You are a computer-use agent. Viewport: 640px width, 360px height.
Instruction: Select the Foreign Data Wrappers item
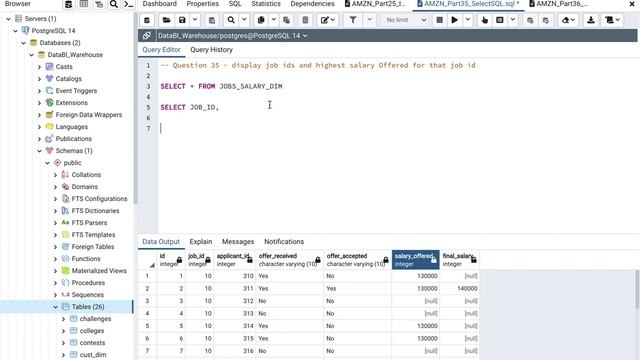click(x=89, y=115)
